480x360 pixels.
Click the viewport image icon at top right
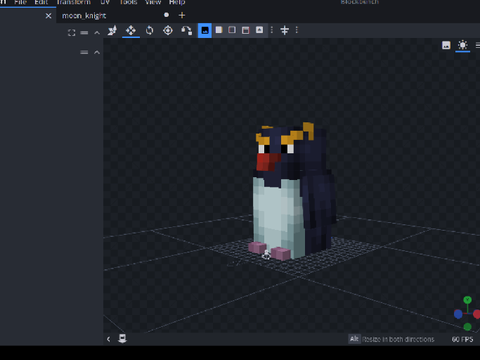point(446,45)
